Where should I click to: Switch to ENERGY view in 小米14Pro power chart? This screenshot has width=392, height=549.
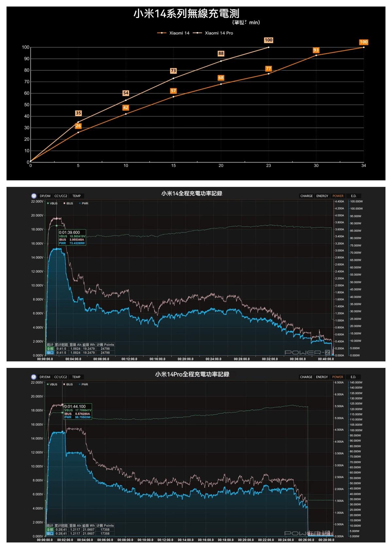coord(322,377)
